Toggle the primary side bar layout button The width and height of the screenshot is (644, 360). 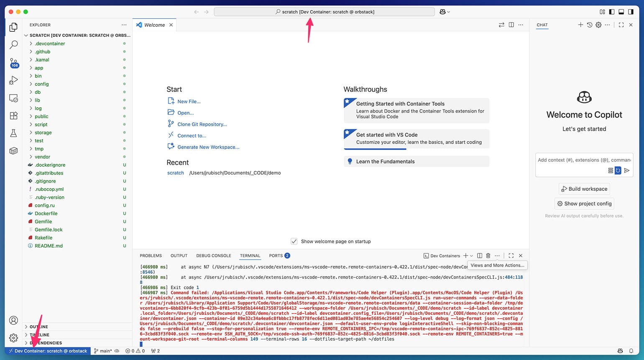click(x=612, y=12)
